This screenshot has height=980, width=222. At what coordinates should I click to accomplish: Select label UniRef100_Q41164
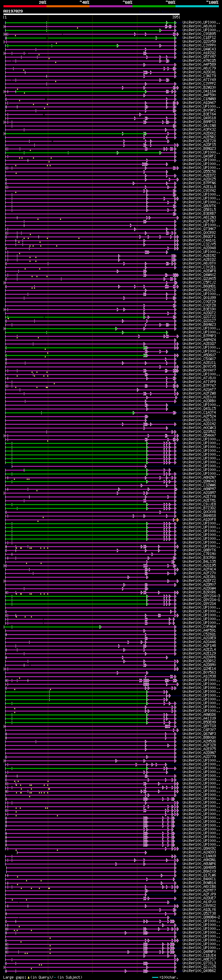click(x=199, y=91)
